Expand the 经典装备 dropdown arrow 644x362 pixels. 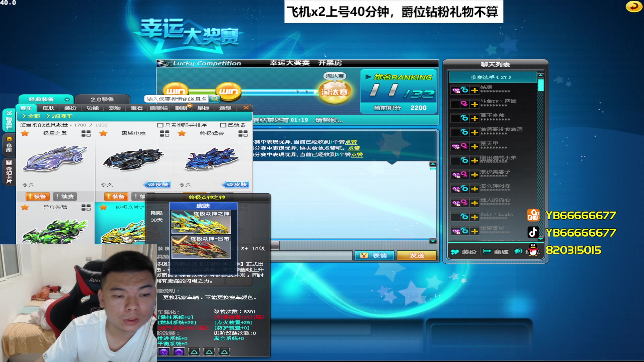[67, 100]
